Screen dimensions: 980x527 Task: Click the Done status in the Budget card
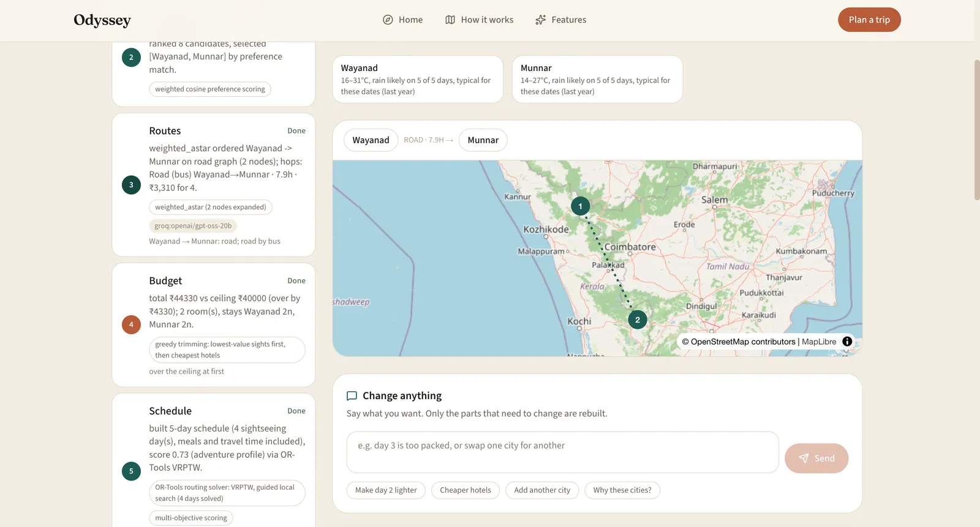pos(296,281)
